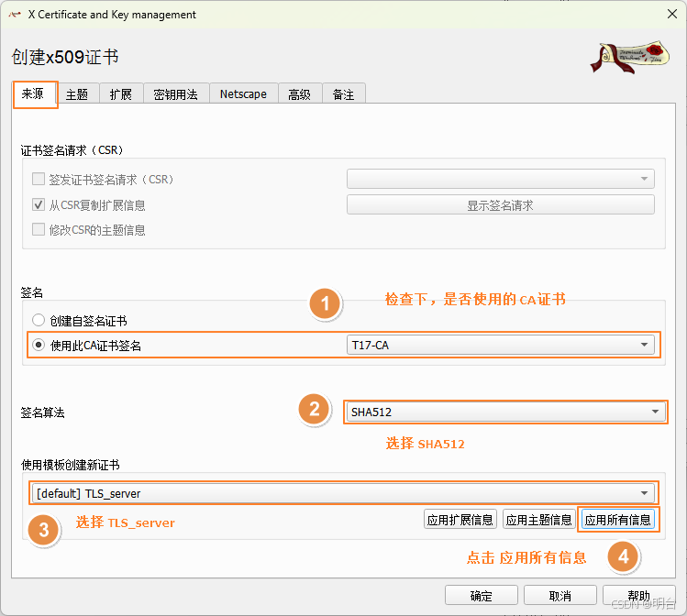
Task: Confirm with the 确定 button
Action: click(481, 596)
